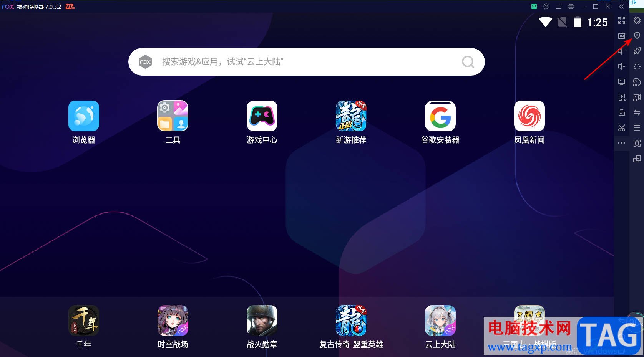Open the 新游推荐 app
This screenshot has width=644, height=357.
point(351,116)
